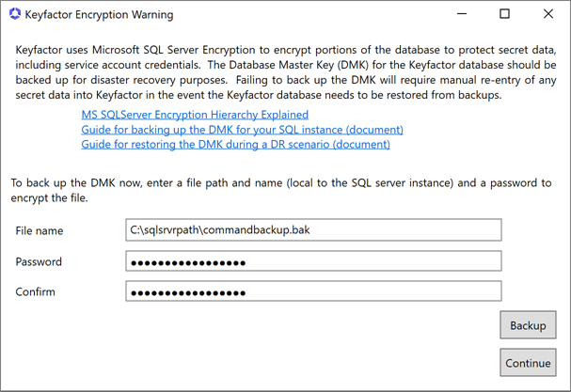Close the Encryption Warning dialog

(547, 15)
